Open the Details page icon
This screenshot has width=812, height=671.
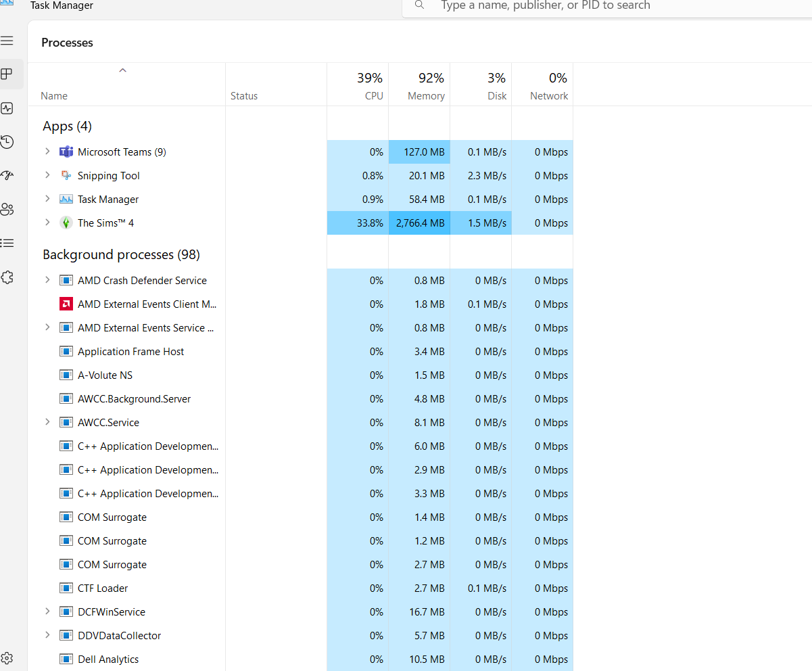coord(7,243)
